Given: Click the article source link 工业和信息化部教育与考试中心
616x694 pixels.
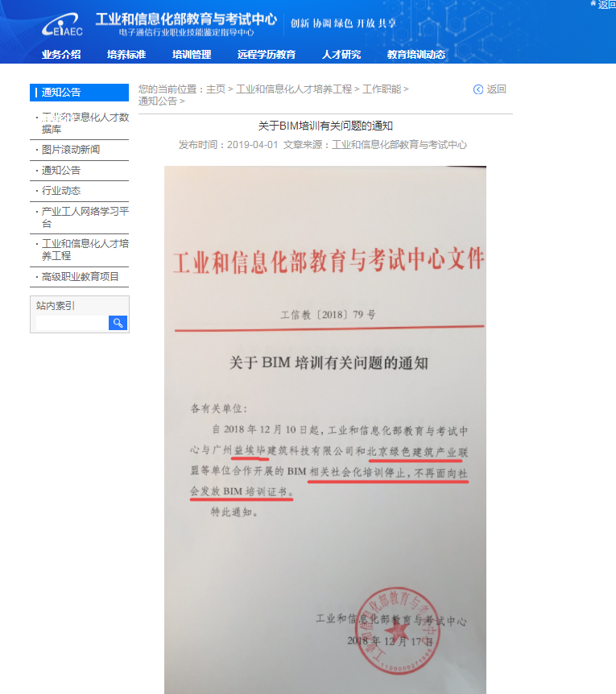Looking at the screenshot, I should (399, 145).
